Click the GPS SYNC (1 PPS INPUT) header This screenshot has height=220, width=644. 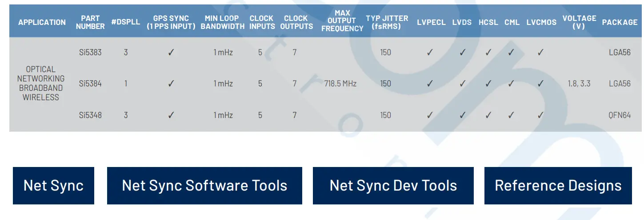(171, 22)
